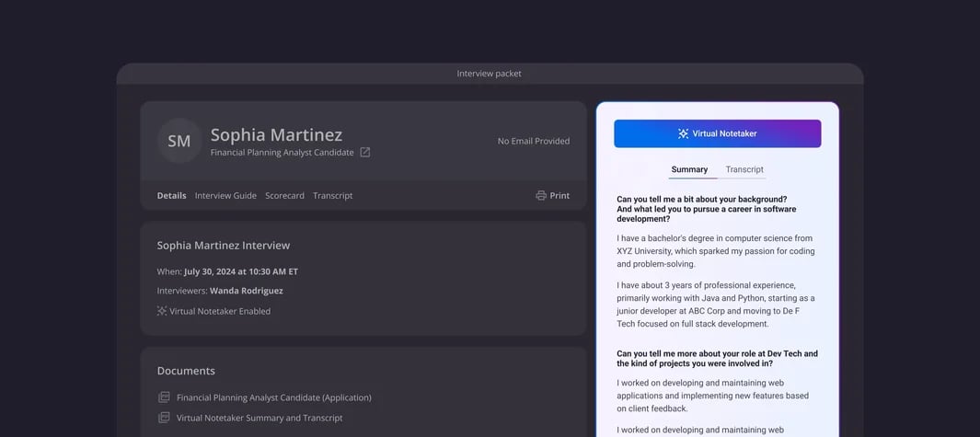The width and height of the screenshot is (980, 437).
Task: Click document icon beside Virtual Notetaker Summary
Action: click(164, 418)
